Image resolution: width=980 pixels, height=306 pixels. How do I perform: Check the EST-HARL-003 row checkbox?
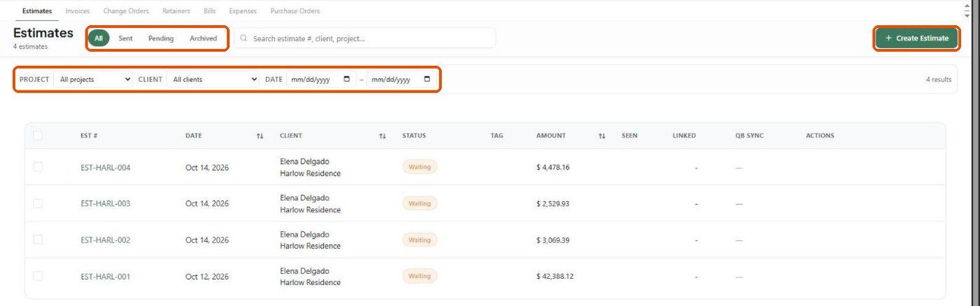click(x=38, y=203)
